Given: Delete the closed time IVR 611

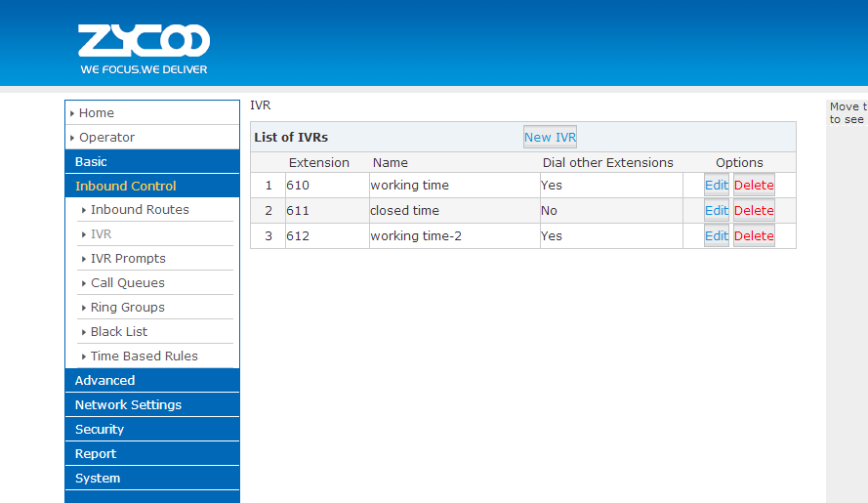Looking at the screenshot, I should (754, 211).
